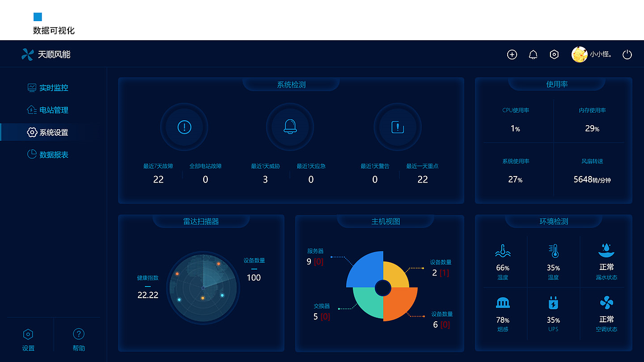Click the radar 设备数量 100 value

(254, 278)
